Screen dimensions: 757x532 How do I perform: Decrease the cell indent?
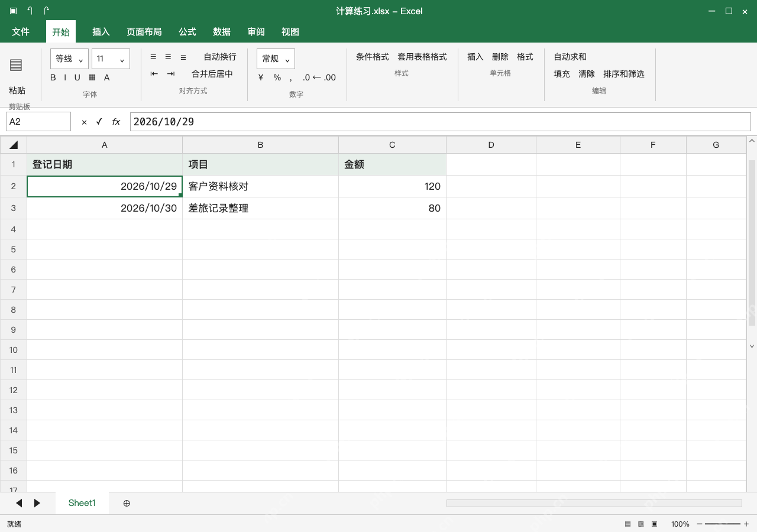[x=154, y=74]
